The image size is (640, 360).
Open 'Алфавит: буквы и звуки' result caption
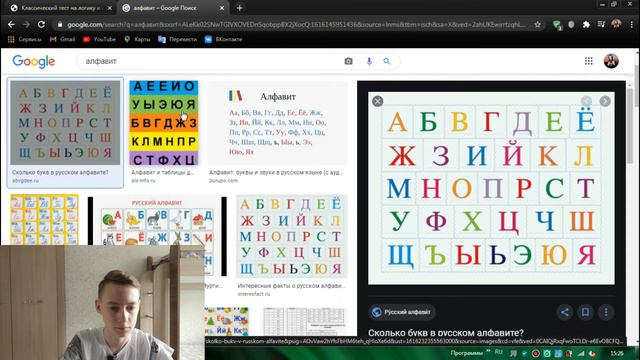pyautogui.click(x=276, y=173)
